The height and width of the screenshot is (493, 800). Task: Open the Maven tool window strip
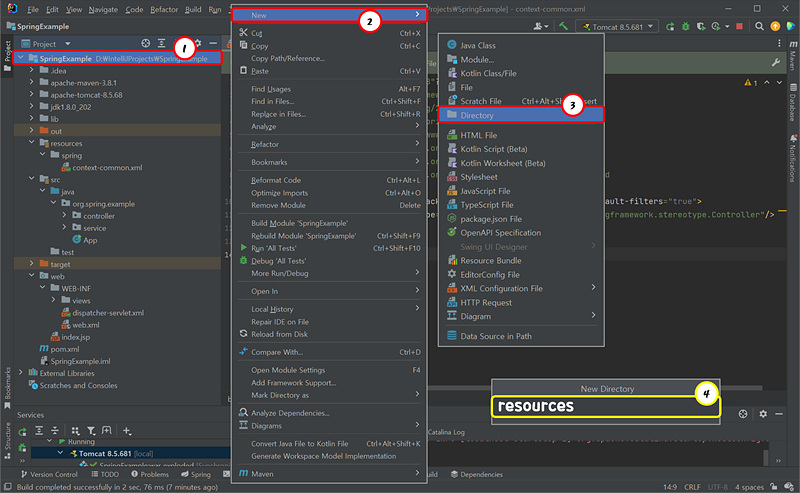click(x=793, y=56)
